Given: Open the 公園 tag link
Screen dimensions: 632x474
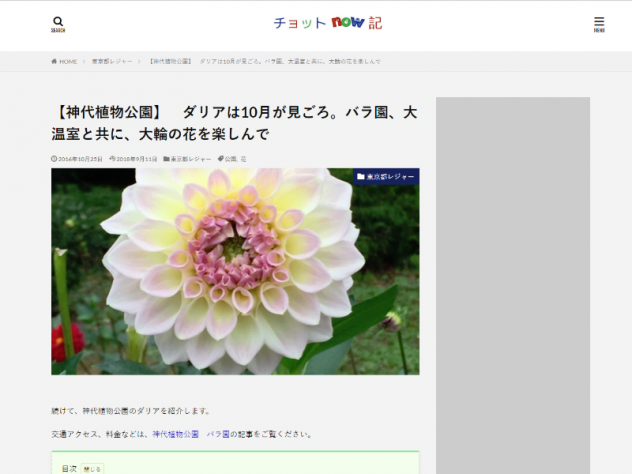Looking at the screenshot, I should tap(231, 159).
